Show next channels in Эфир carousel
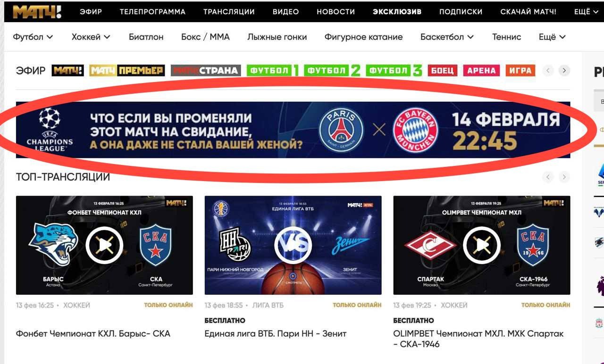 point(564,71)
